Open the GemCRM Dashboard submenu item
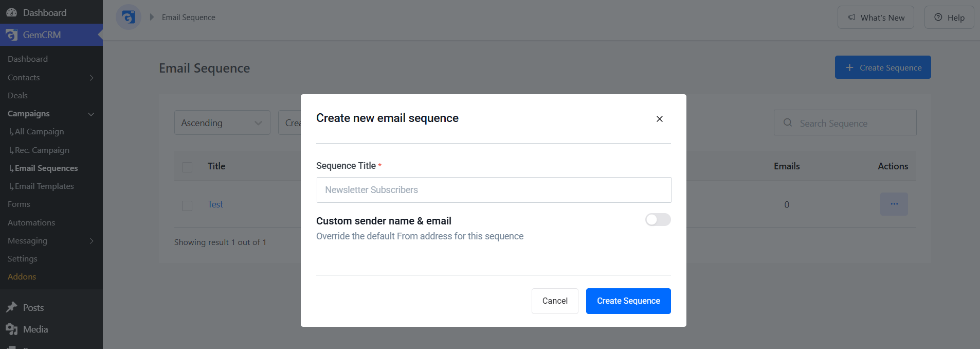Viewport: 980px width, 349px height. click(28, 59)
